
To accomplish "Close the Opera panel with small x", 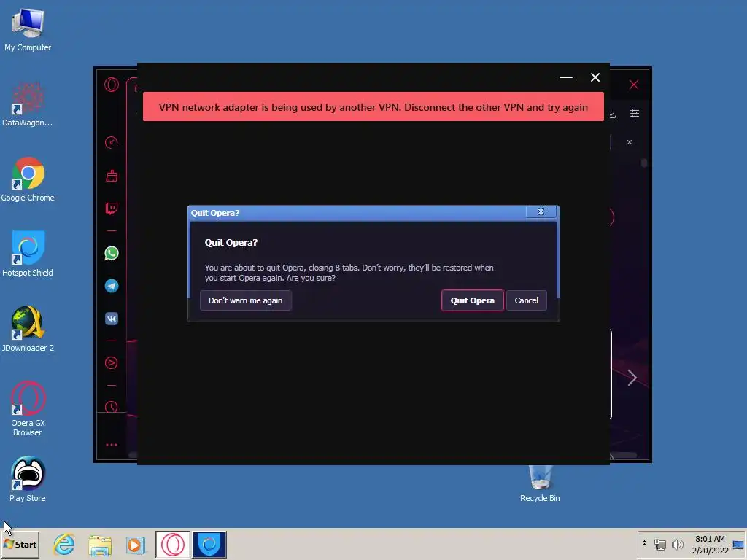I will click(630, 142).
